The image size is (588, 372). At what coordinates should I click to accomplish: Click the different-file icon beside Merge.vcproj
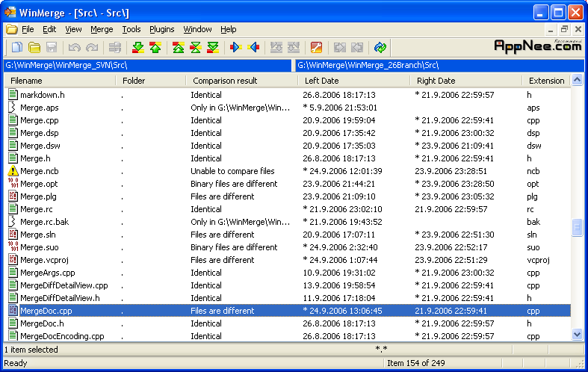(x=13, y=259)
